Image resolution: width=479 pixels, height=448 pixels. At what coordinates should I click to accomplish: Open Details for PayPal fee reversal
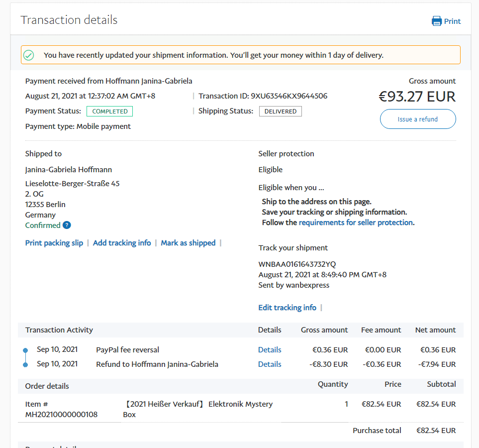[270, 350]
